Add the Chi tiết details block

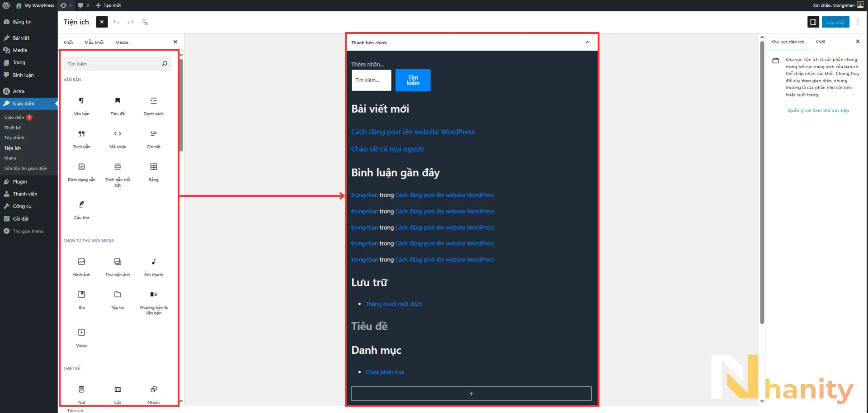[154, 139]
